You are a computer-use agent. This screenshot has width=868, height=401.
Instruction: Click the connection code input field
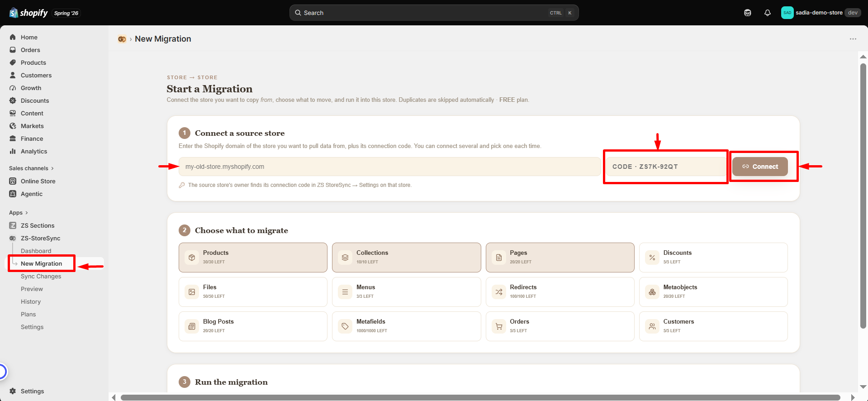pos(666,167)
